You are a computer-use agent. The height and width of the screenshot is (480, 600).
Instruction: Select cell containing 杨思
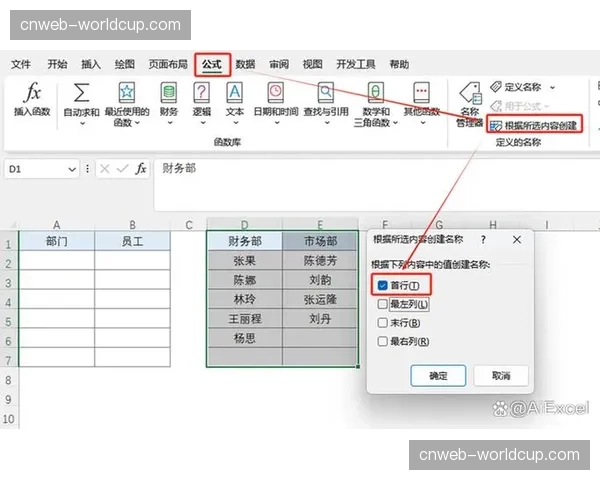tap(245, 338)
